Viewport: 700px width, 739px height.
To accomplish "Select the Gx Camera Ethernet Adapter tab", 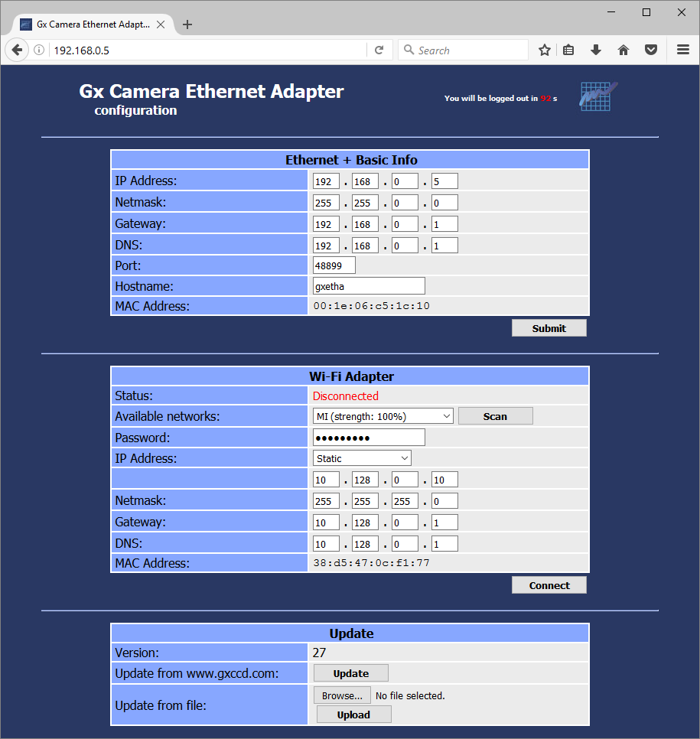I will pos(93,24).
